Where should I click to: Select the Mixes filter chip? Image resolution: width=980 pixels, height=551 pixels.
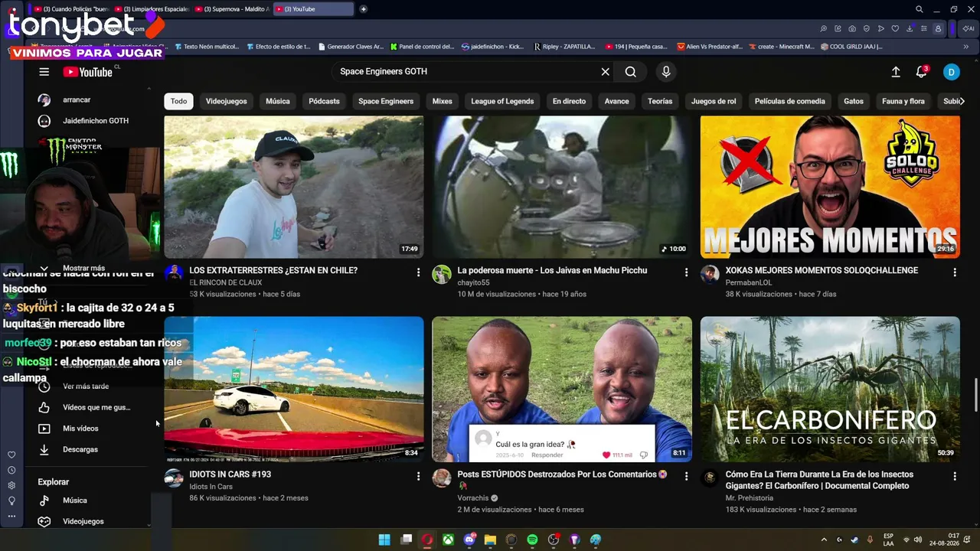point(443,101)
